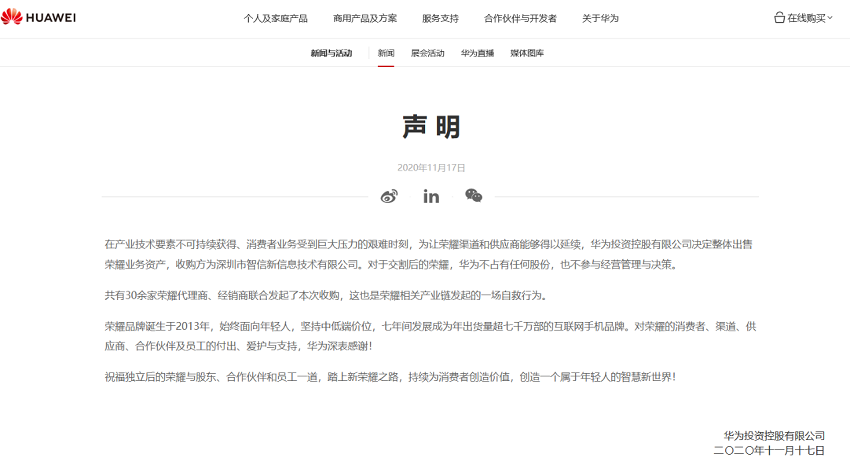Share the statement on LinkedIn

(x=431, y=196)
